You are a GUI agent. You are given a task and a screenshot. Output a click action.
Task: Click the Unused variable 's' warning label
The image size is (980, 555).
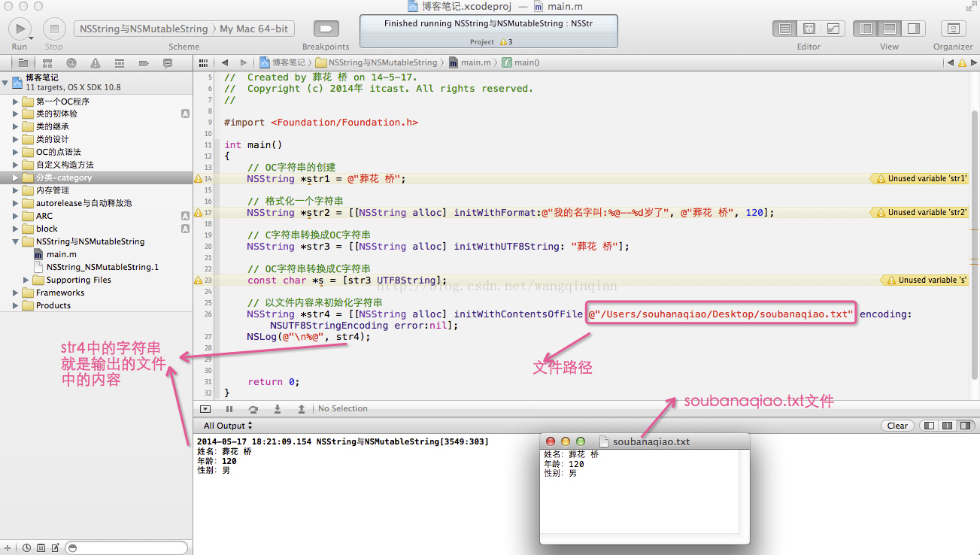point(924,281)
